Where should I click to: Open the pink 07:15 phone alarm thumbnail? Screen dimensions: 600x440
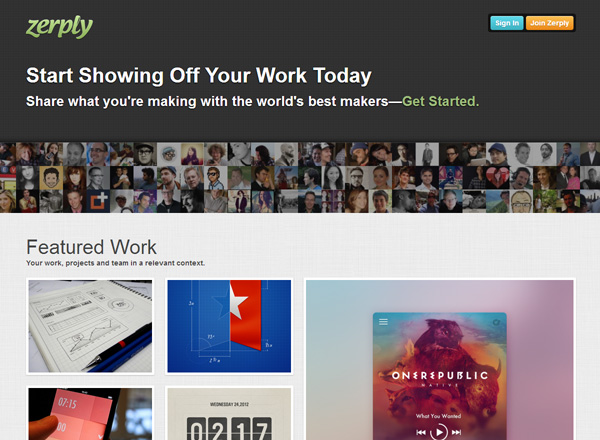(x=90, y=413)
